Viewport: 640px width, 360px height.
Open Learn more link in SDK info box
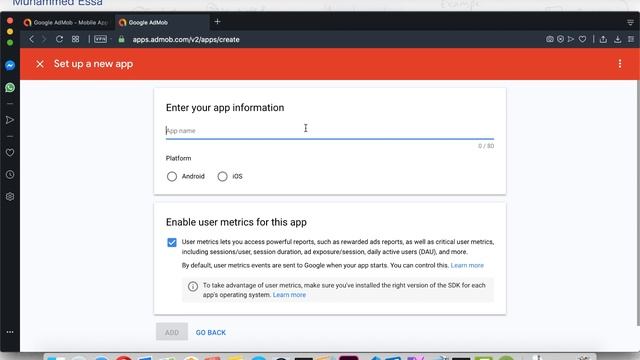(289, 295)
